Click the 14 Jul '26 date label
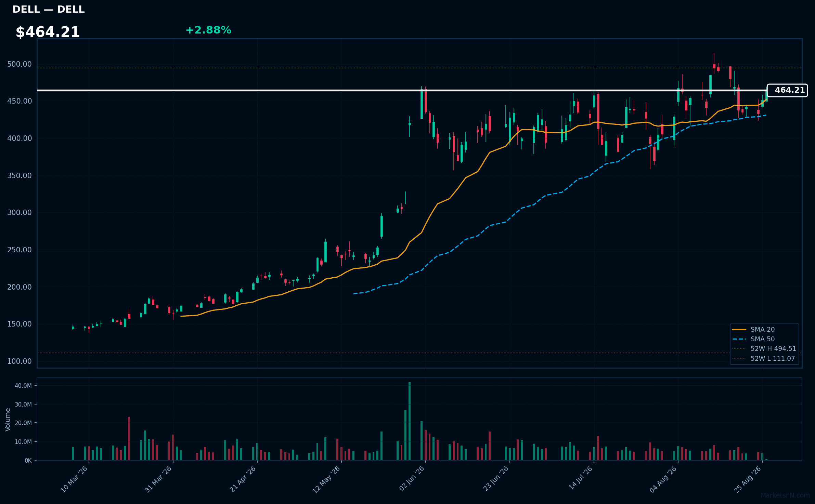Viewport: 815px width, 504px height. coord(581,478)
